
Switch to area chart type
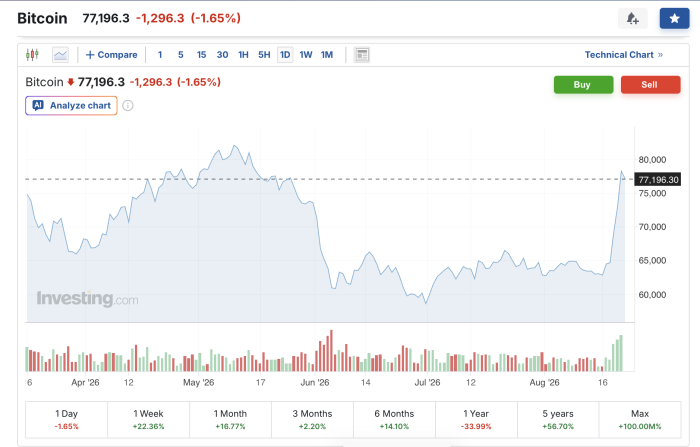pos(60,55)
